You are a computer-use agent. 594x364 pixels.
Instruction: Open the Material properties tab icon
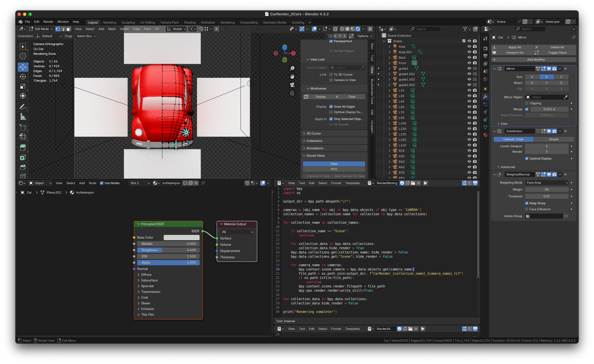(x=485, y=135)
